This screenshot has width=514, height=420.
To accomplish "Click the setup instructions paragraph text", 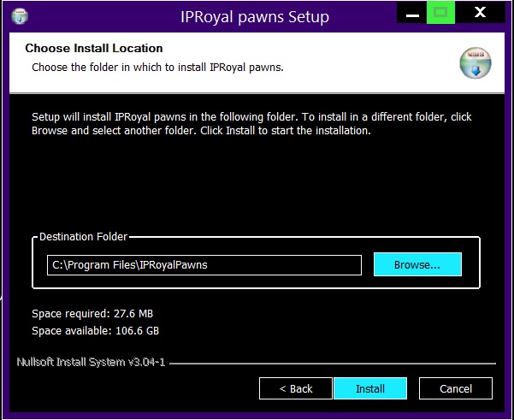I will [x=251, y=124].
